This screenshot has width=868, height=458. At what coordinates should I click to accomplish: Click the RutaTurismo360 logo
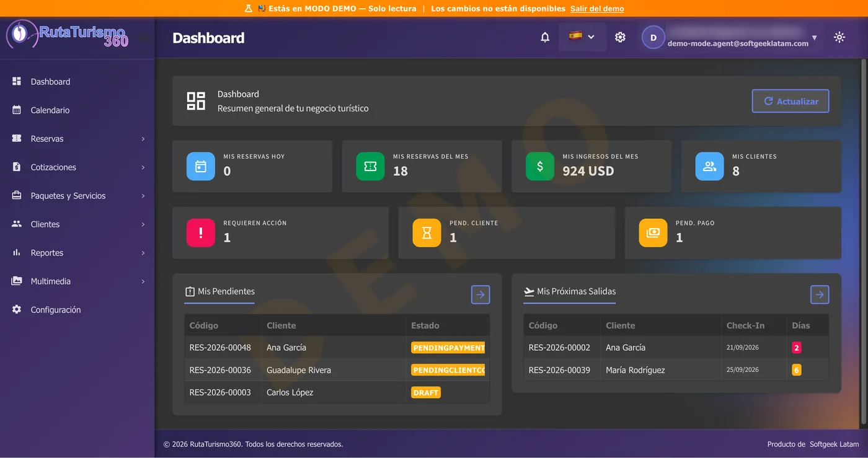tap(67, 35)
